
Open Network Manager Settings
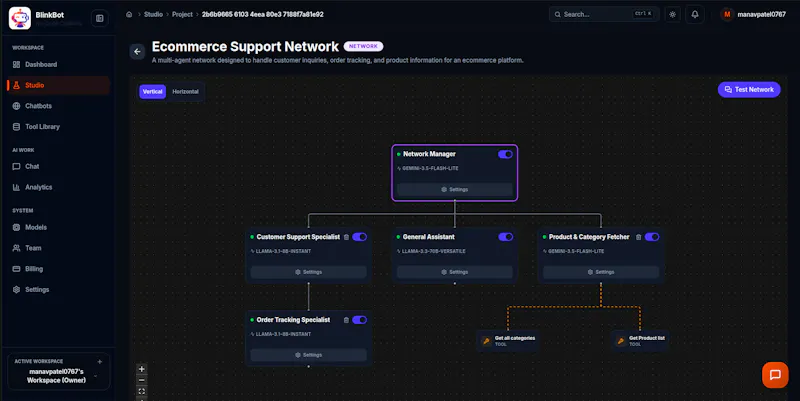click(455, 189)
